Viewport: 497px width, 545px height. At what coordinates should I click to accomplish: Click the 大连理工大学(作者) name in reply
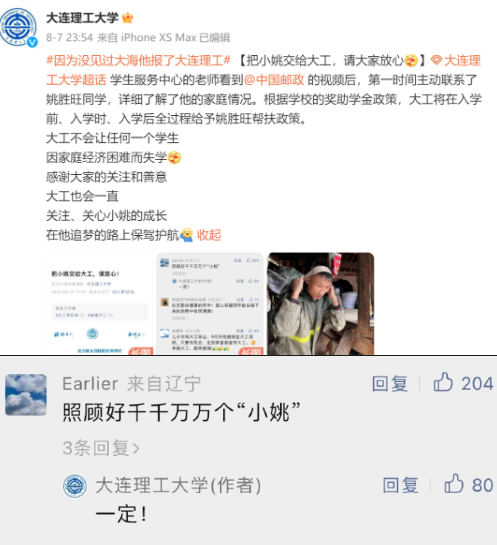pyautogui.click(x=178, y=485)
